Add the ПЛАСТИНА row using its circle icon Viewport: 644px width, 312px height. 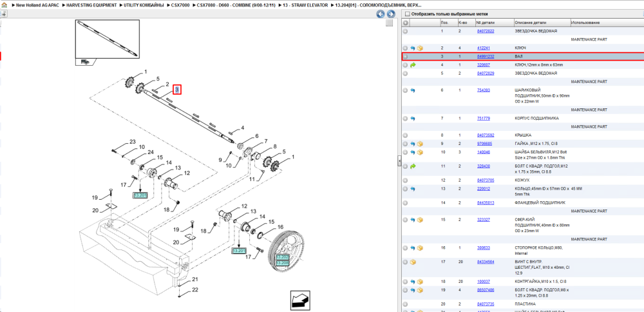coord(405,304)
